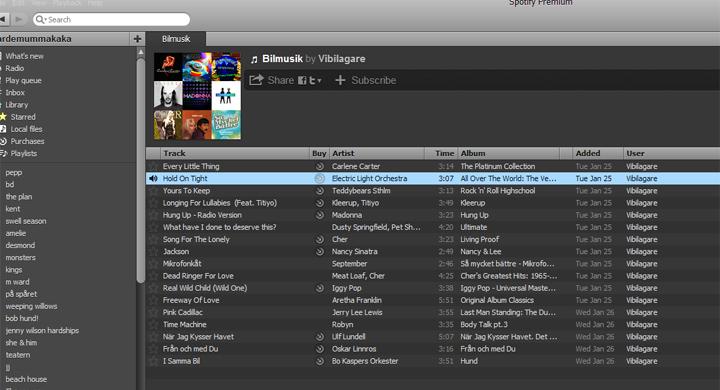
Task: Open Play queue in the sidebar
Action: 23,80
